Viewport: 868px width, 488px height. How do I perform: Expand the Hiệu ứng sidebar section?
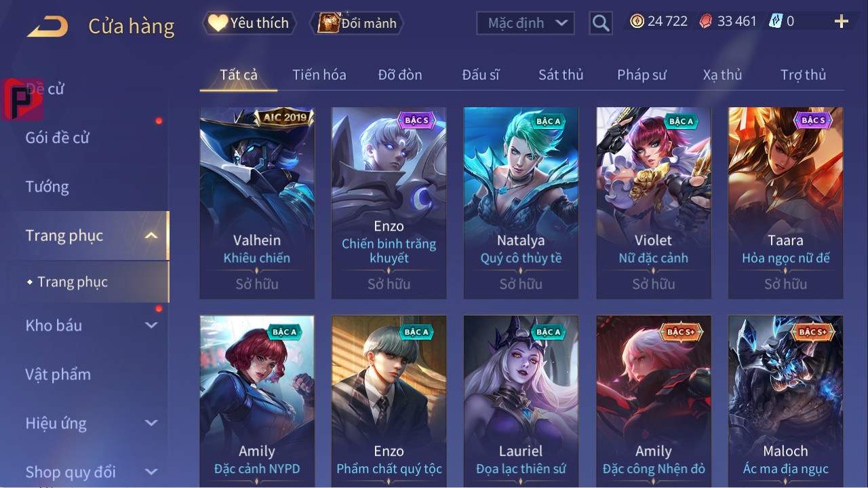(151, 423)
